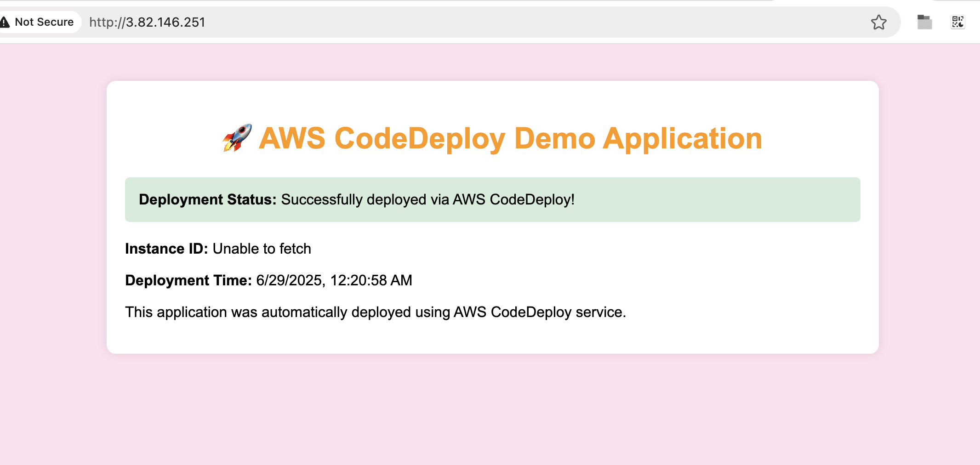This screenshot has height=465, width=980.
Task: Click the rocket emoji in heading
Action: [237, 138]
